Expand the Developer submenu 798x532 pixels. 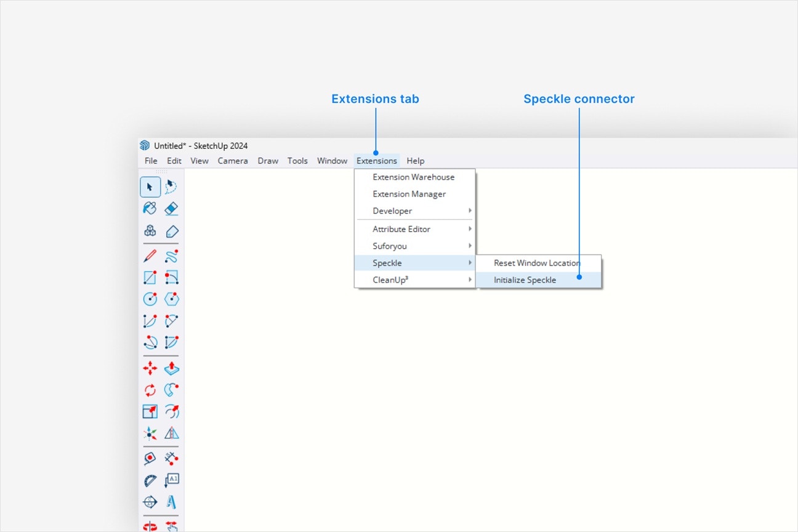coord(415,211)
